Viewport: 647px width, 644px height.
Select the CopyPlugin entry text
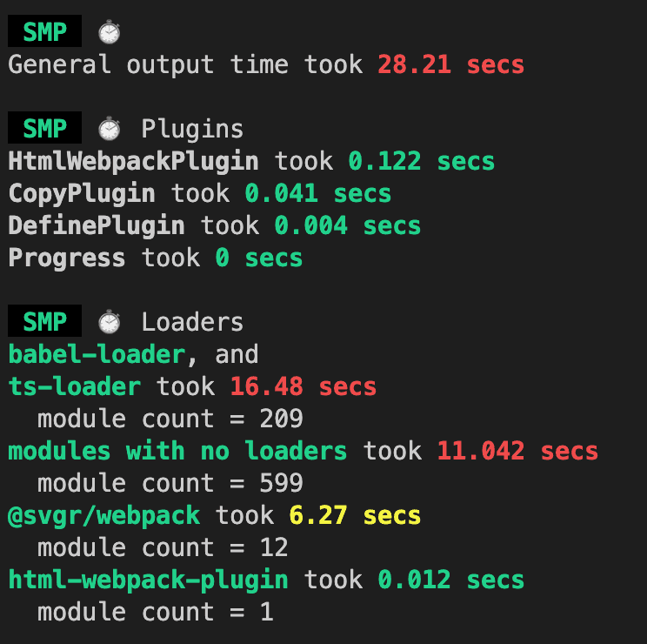coord(82,193)
